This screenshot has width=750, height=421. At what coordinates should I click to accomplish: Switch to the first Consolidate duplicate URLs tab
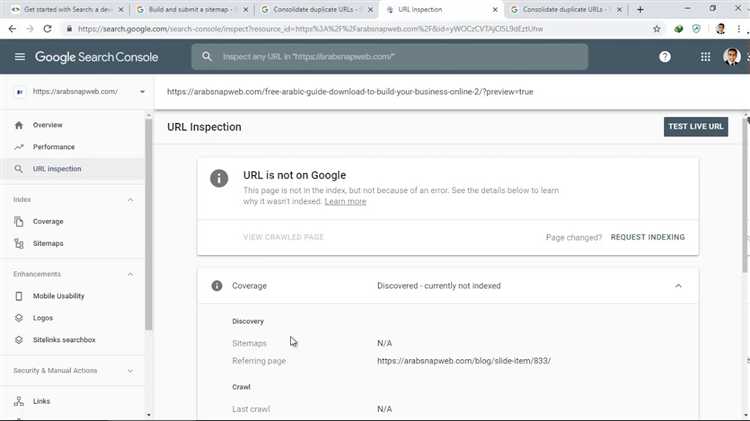click(x=317, y=9)
